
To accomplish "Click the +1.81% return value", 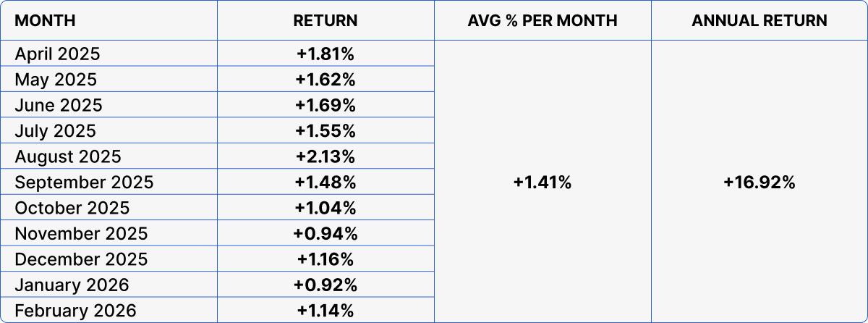I will tap(325, 54).
